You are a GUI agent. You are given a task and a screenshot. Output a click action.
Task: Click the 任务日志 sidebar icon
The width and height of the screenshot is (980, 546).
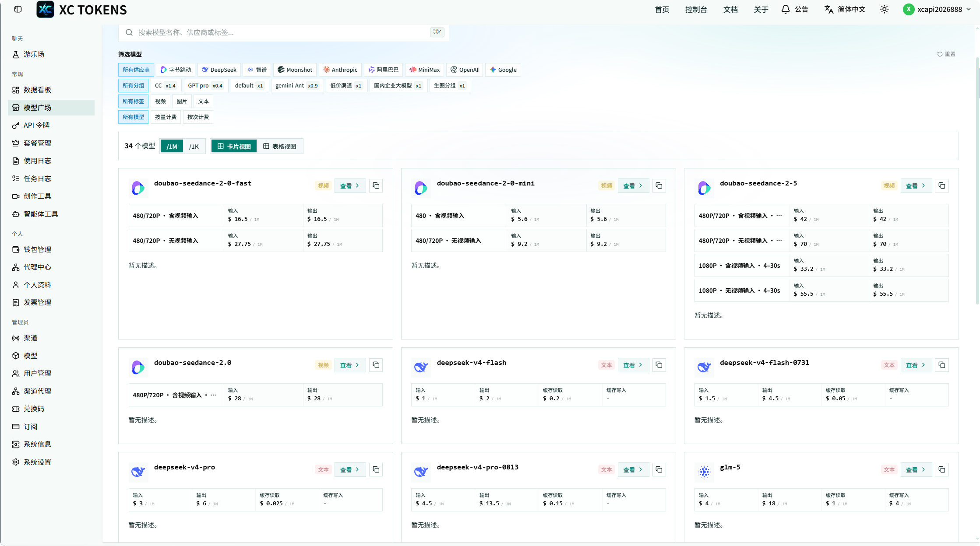(16, 178)
